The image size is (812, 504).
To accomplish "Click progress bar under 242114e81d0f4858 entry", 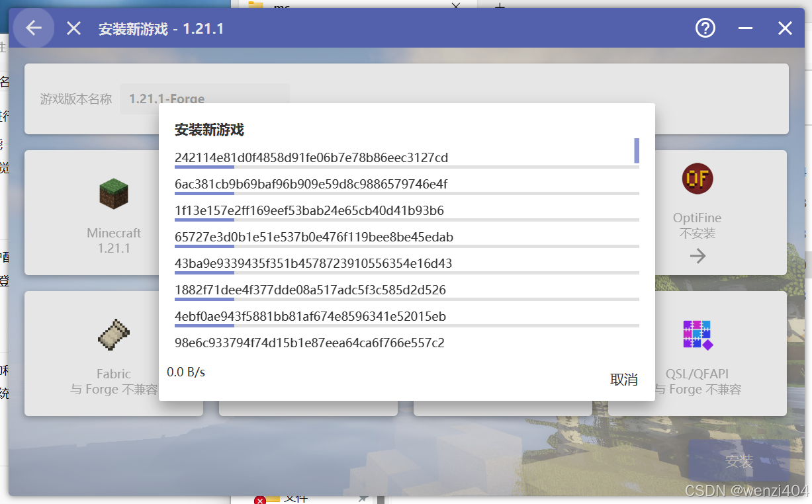I will click(407, 167).
